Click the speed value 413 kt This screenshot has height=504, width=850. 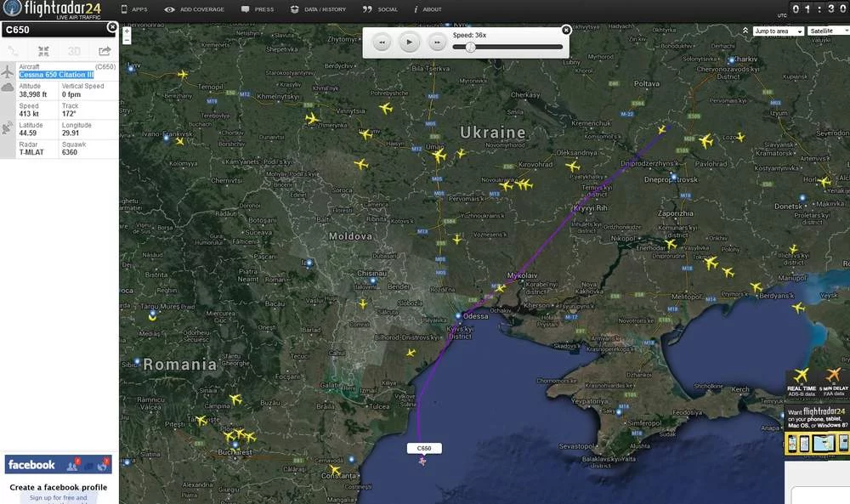[29, 114]
